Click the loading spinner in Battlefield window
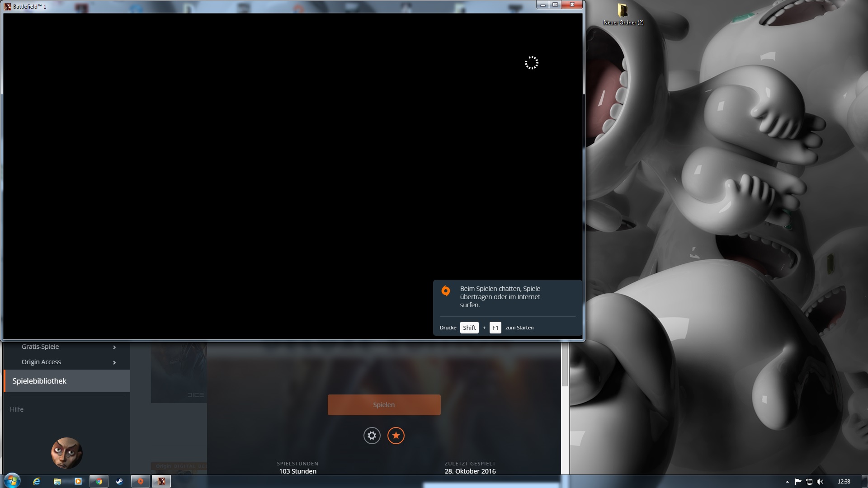 532,63
